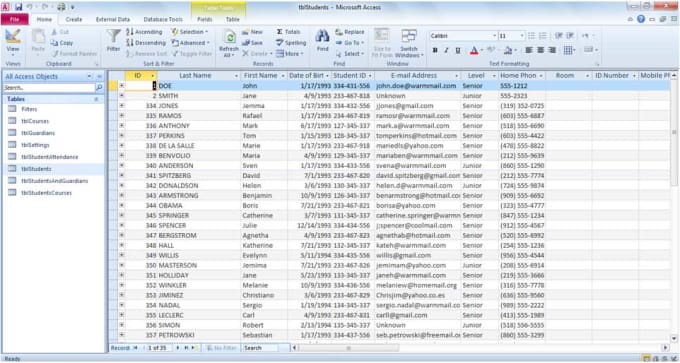Viewport: 680px width, 363px height.
Task: Switch to Database Tools tab
Action: tap(163, 20)
